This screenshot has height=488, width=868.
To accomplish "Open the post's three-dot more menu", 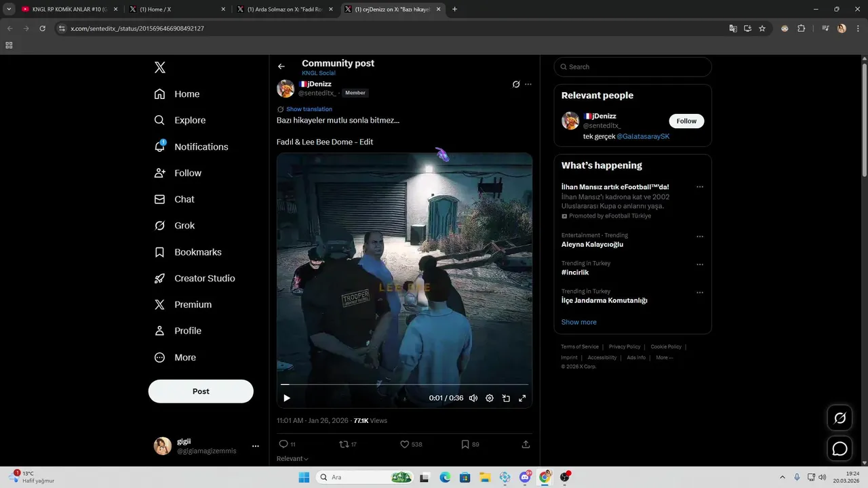I will (x=528, y=84).
